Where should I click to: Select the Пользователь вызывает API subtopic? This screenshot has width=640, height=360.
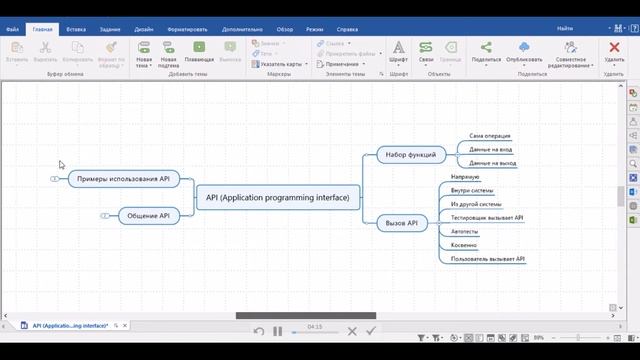(487, 259)
